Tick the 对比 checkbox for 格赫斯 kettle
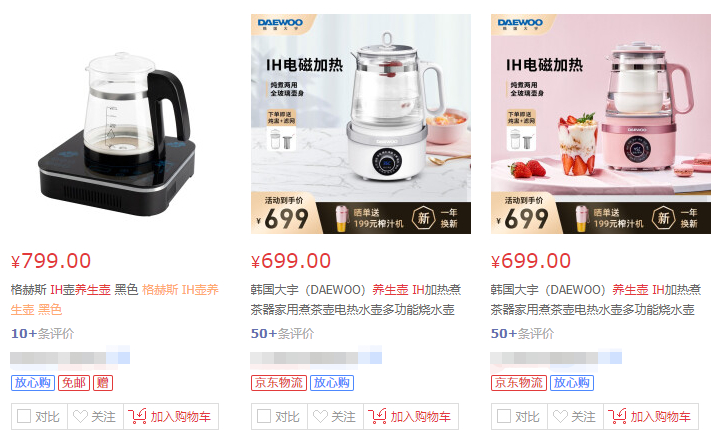 click(24, 416)
